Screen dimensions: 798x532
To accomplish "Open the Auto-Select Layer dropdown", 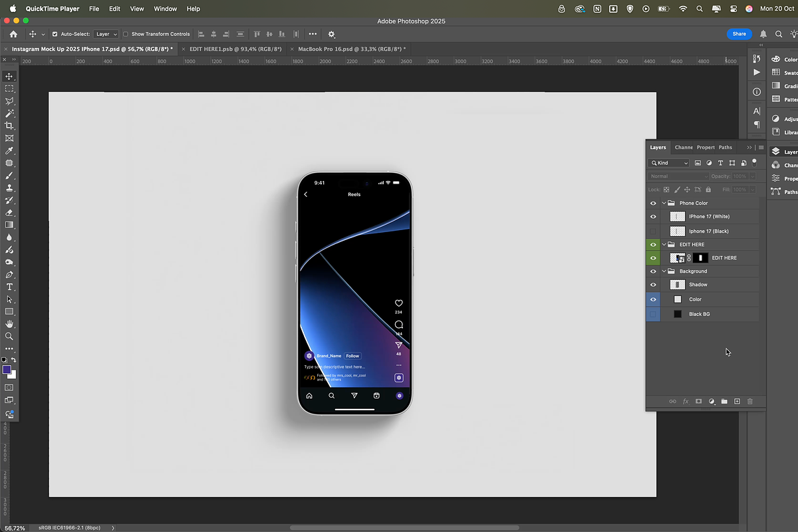I will coord(106,34).
